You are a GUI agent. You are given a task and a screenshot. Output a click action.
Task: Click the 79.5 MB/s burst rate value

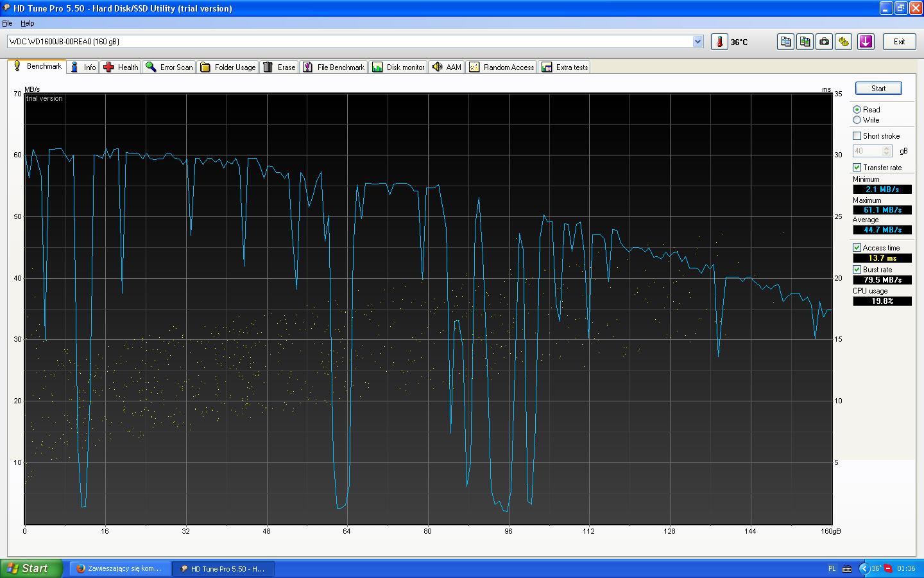(x=882, y=280)
